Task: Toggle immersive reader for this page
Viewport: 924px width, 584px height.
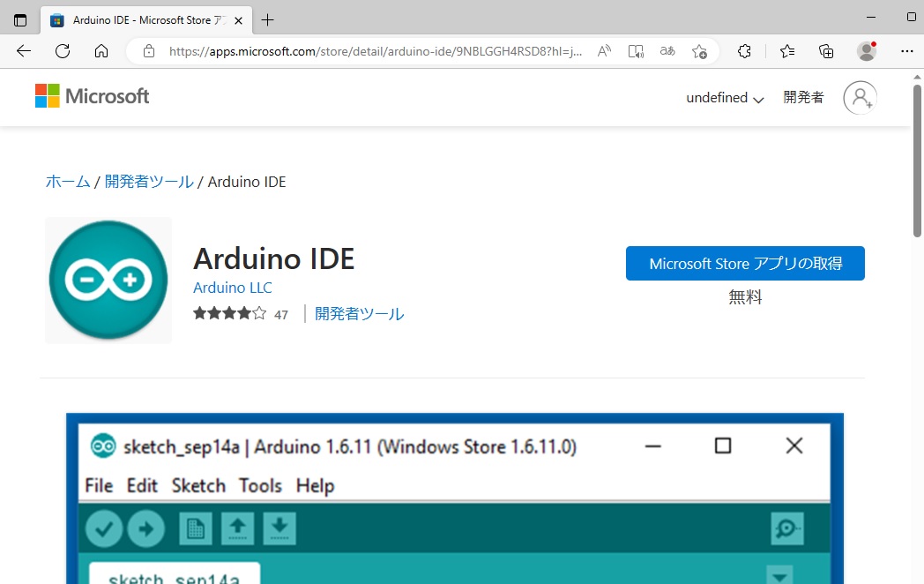Action: [x=636, y=51]
